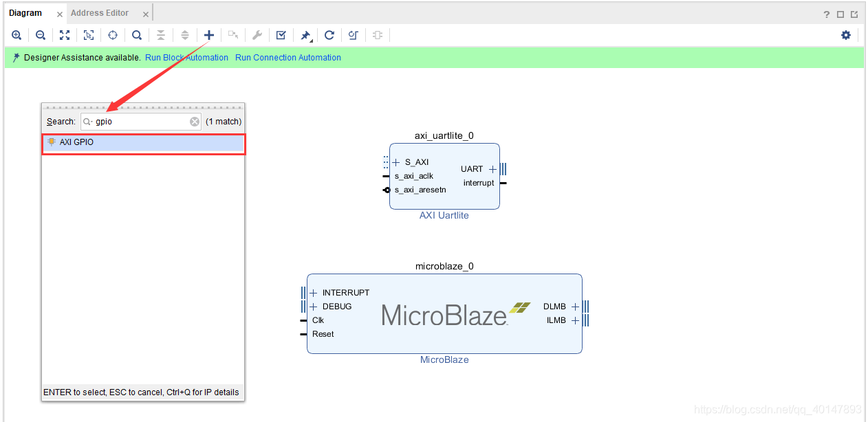Viewport: 868px width, 422px height.
Task: Click the diagram Settings gear icon
Action: 846,34
